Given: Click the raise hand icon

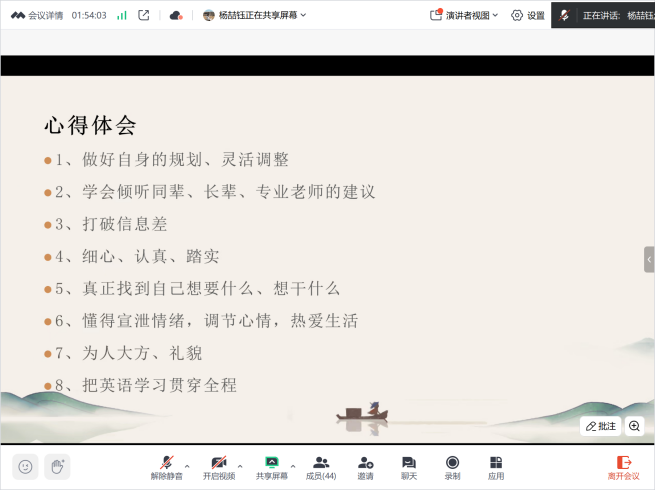Looking at the screenshot, I should pos(57,466).
